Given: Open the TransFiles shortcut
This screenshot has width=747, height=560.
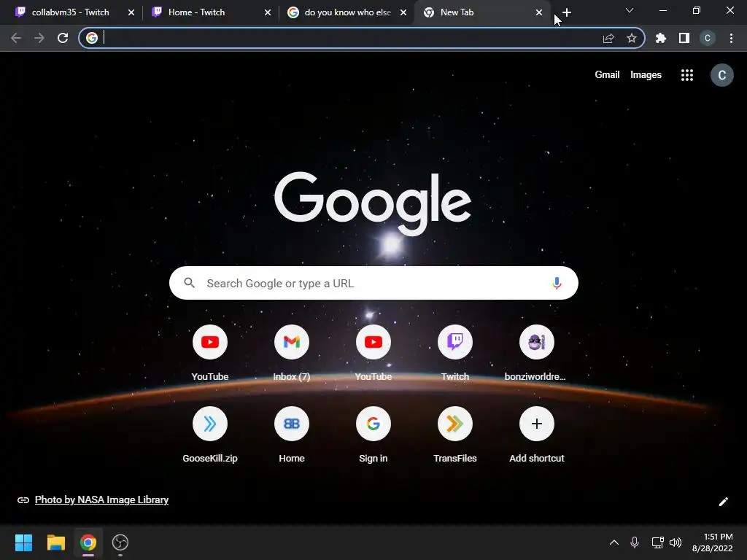Looking at the screenshot, I should pyautogui.click(x=455, y=433).
